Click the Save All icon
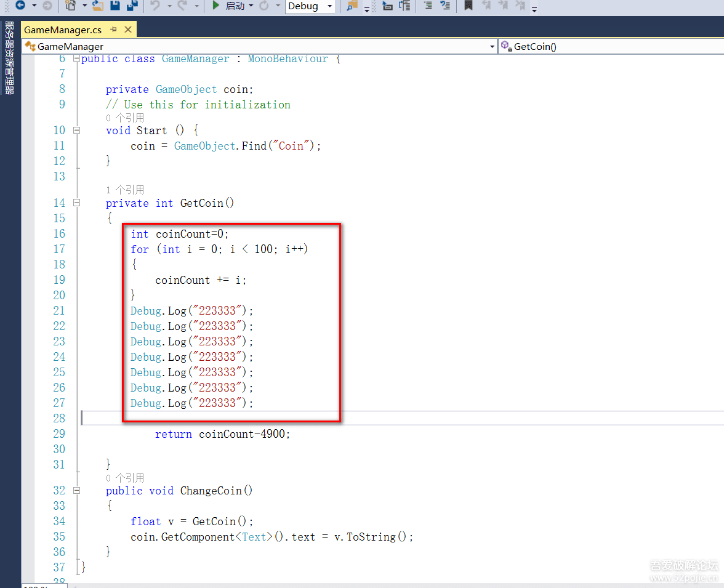The height and width of the screenshot is (588, 724). click(x=132, y=6)
